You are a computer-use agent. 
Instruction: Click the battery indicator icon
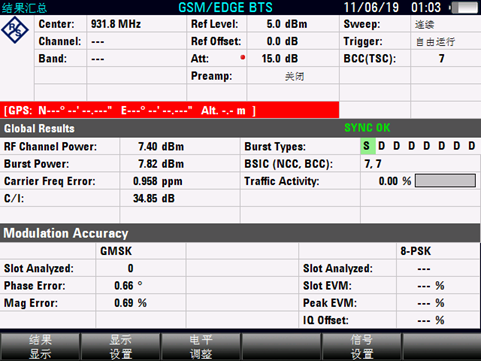[x=464, y=7]
